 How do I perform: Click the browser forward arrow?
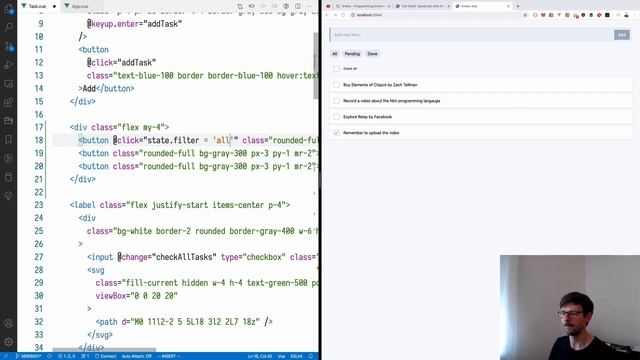[x=335, y=15]
